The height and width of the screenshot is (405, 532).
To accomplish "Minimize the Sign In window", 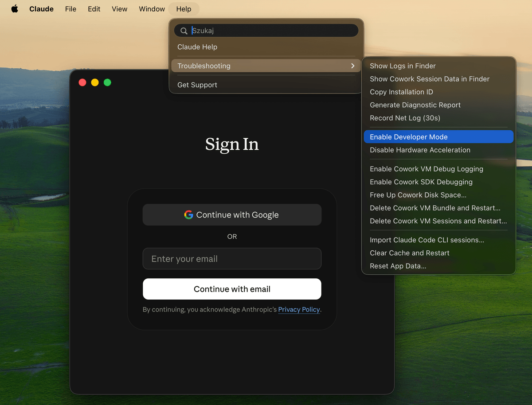I will [95, 82].
